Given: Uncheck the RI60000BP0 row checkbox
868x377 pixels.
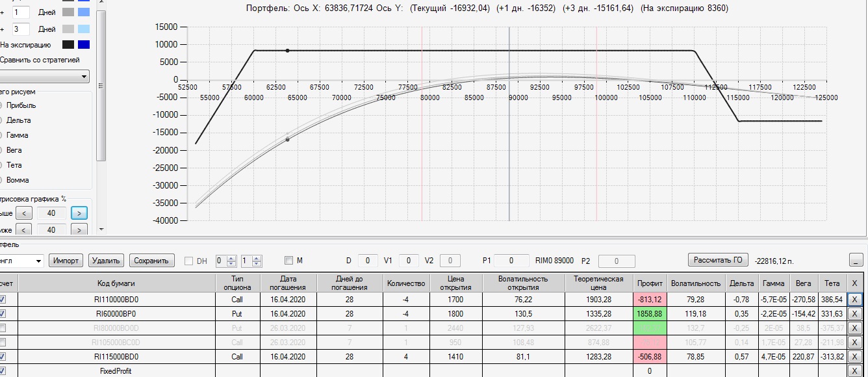Looking at the screenshot, I should (3, 314).
